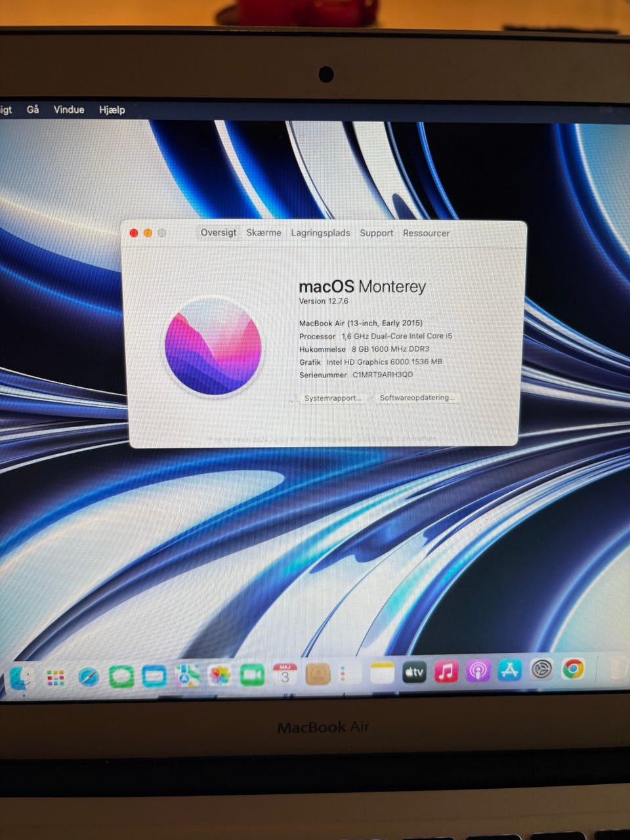Switch to the Oversigt tab
Image resolution: width=630 pixels, height=840 pixels.
(x=219, y=233)
